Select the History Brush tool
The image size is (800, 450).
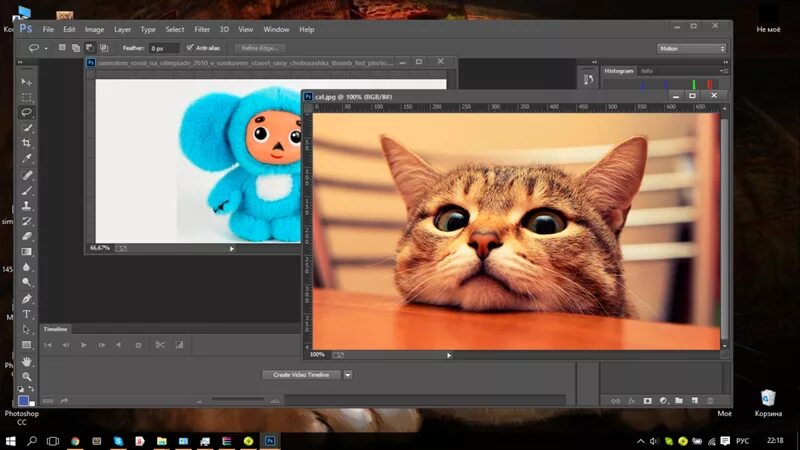27,221
